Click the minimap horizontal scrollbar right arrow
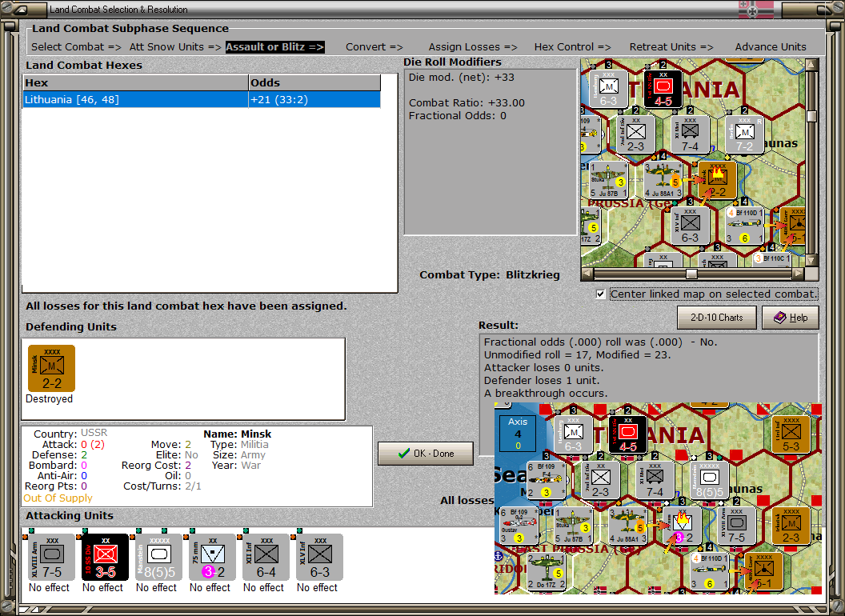The width and height of the screenshot is (845, 616). click(799, 274)
